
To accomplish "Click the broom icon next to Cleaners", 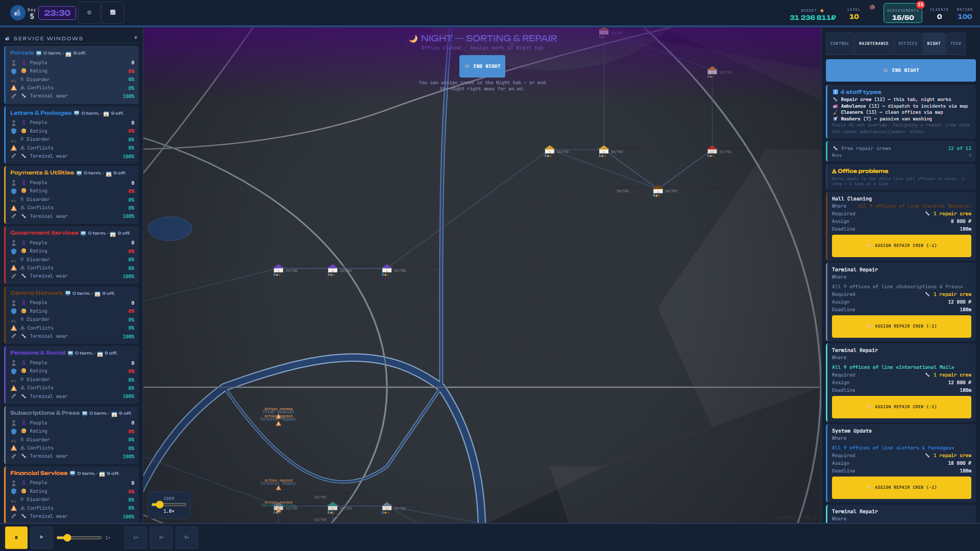I will 836,112.
